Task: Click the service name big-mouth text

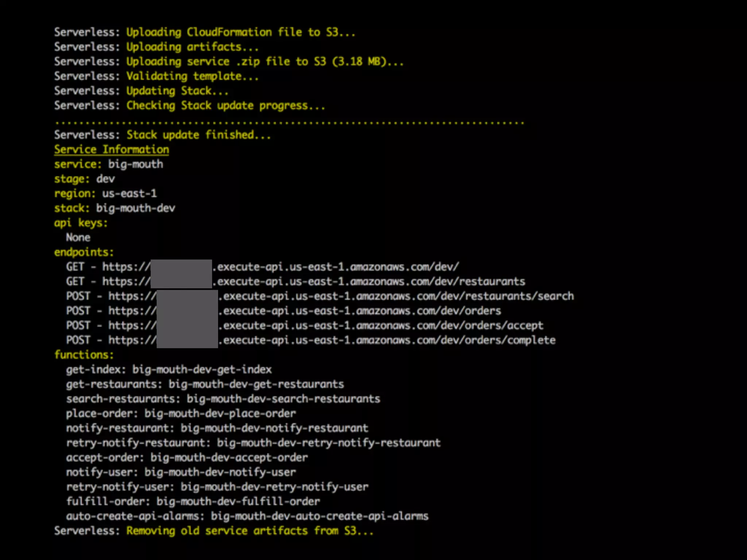Action: pos(135,164)
